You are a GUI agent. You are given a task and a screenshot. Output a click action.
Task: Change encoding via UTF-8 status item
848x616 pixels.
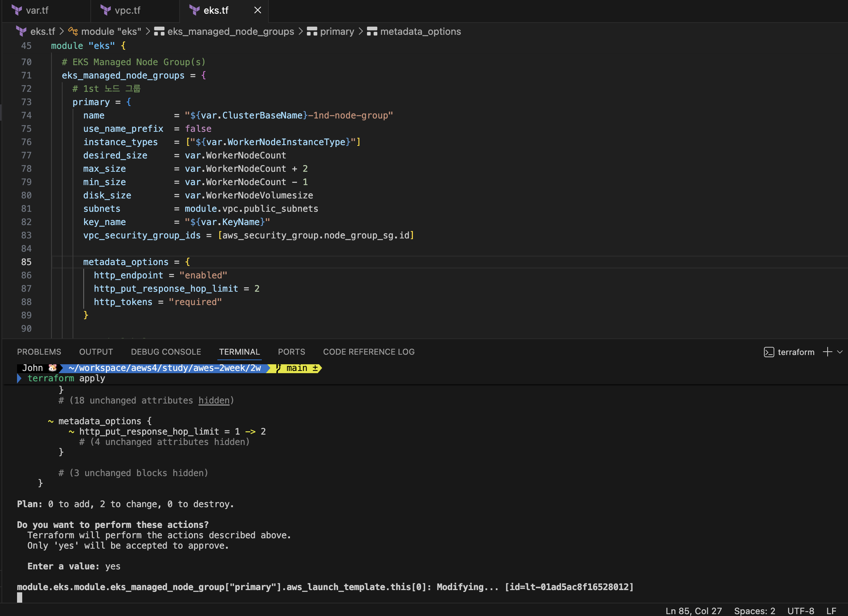pos(801,610)
